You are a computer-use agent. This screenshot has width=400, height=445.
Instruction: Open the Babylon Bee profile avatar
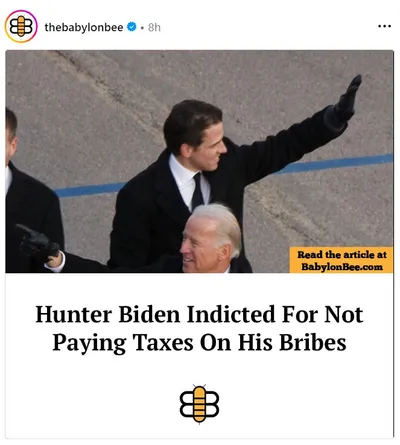pyautogui.click(x=21, y=27)
